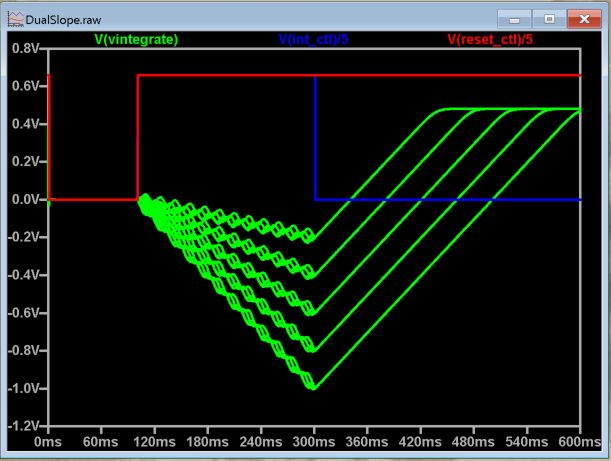Maximize the DualSlope.raw plot window
This screenshot has height=461, width=611.
click(548, 18)
